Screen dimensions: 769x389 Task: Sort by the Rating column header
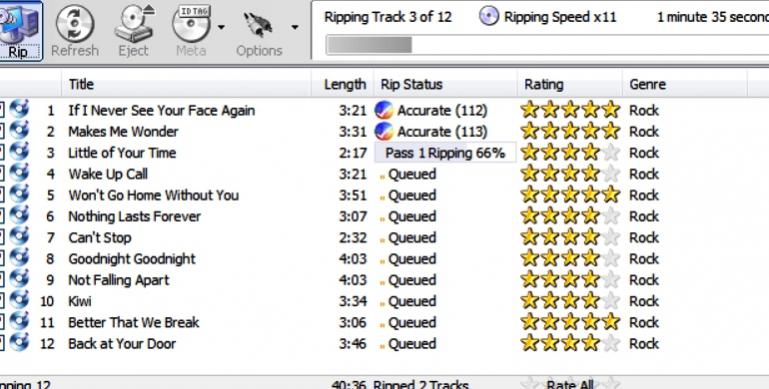(570, 84)
